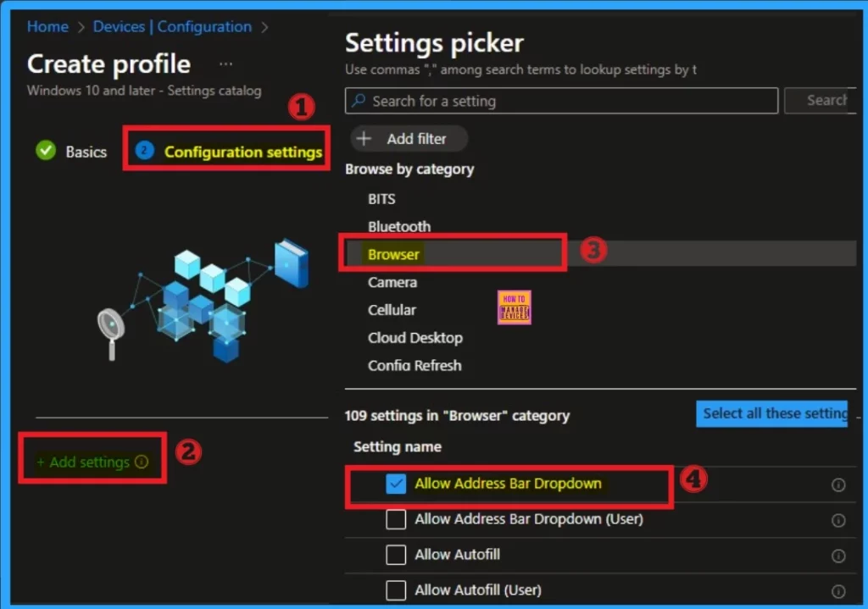868x609 pixels.
Task: Click the info icon beside Add settings
Action: pos(142,462)
